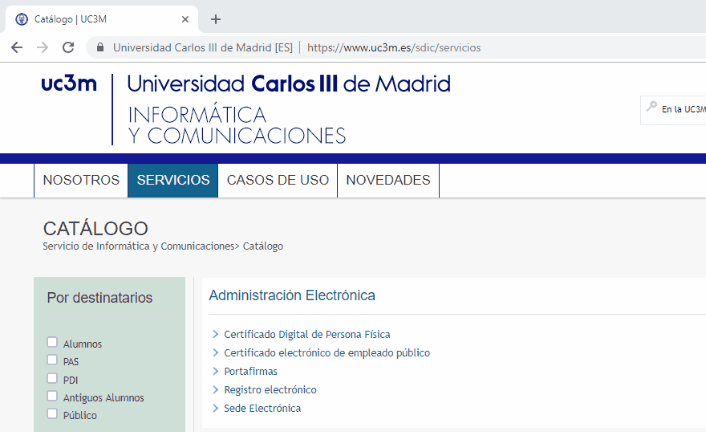The height and width of the screenshot is (432, 706).
Task: Click the 'En la UC3M' search field
Action: tap(674, 109)
